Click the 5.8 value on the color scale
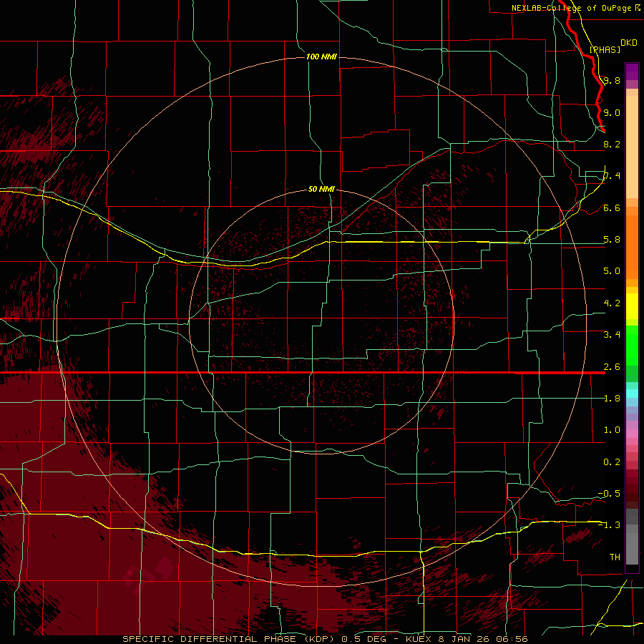644x644 pixels. pyautogui.click(x=612, y=240)
